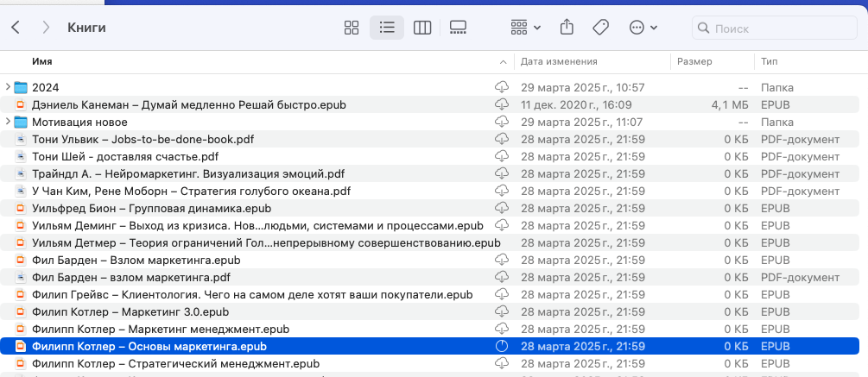Select Трайндл А. – Нейромаркетинг pdf
This screenshot has height=377, width=868.
188,173
